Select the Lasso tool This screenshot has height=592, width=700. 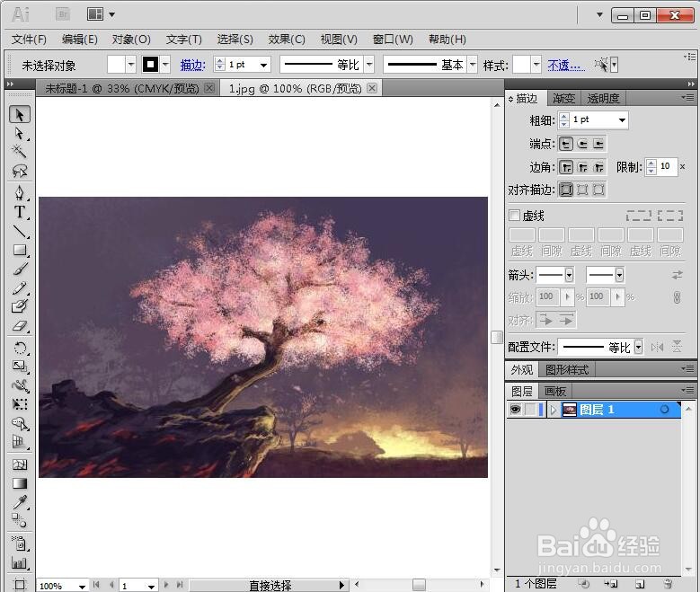click(20, 171)
